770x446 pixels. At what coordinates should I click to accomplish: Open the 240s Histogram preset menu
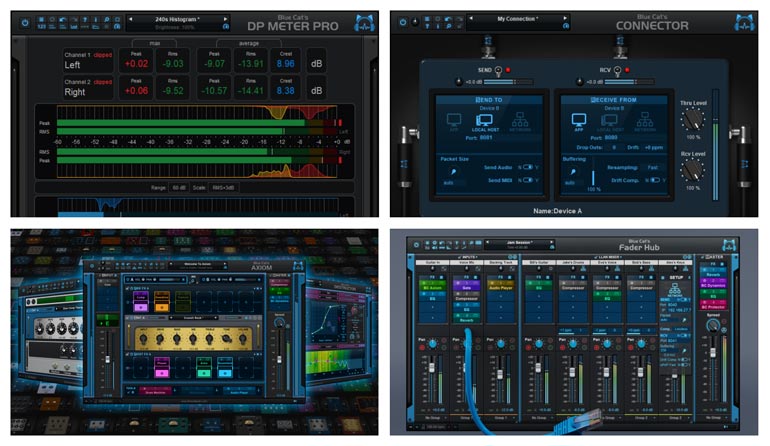[177, 19]
